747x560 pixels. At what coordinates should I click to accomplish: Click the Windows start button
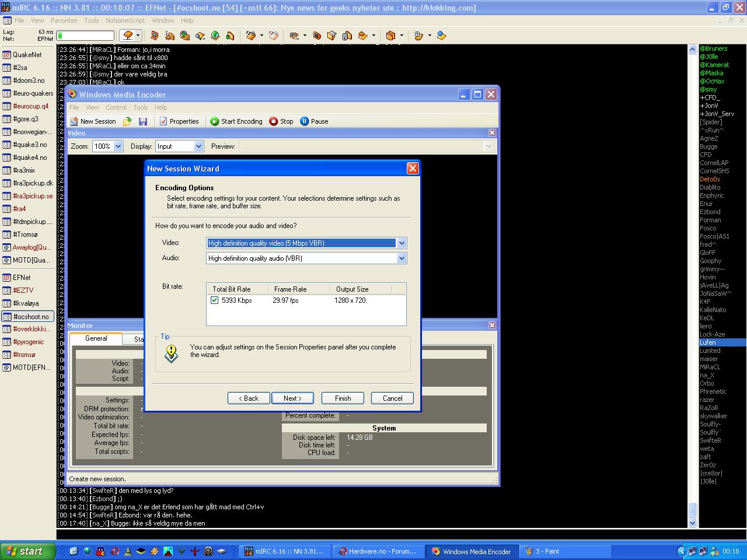point(28,551)
